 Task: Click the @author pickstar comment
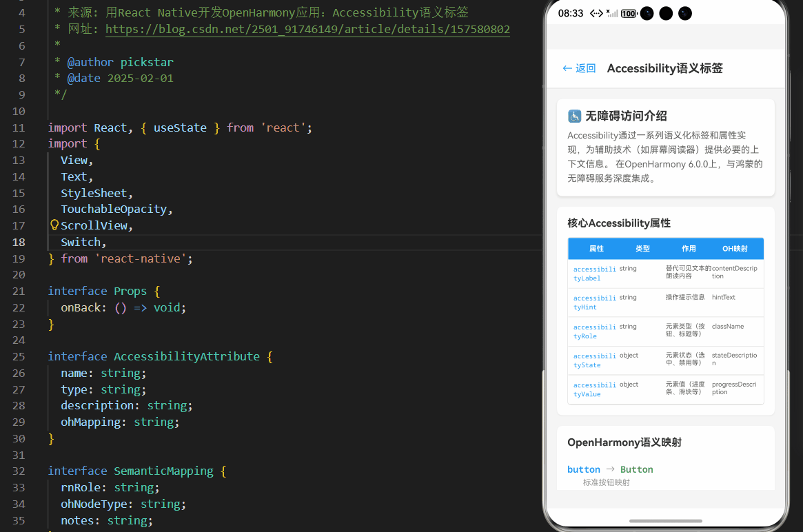(121, 62)
